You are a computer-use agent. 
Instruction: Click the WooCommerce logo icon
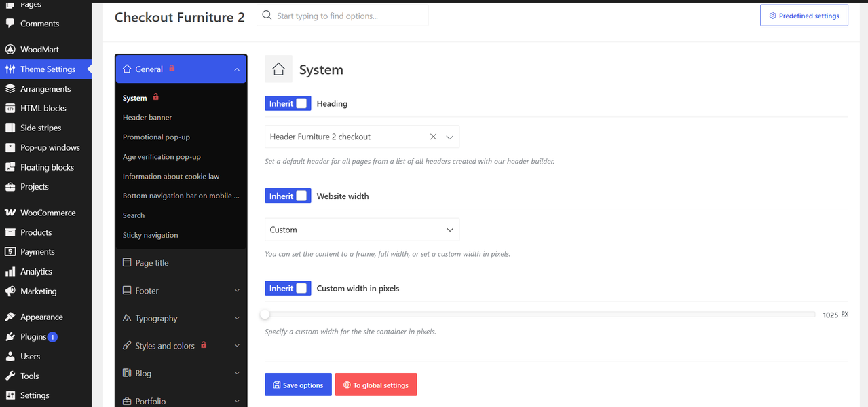click(10, 213)
